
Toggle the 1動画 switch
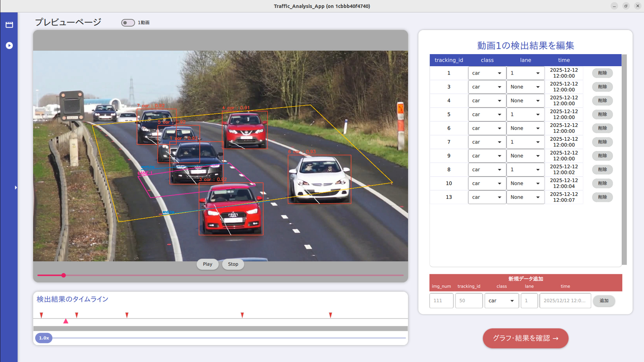coord(128,23)
